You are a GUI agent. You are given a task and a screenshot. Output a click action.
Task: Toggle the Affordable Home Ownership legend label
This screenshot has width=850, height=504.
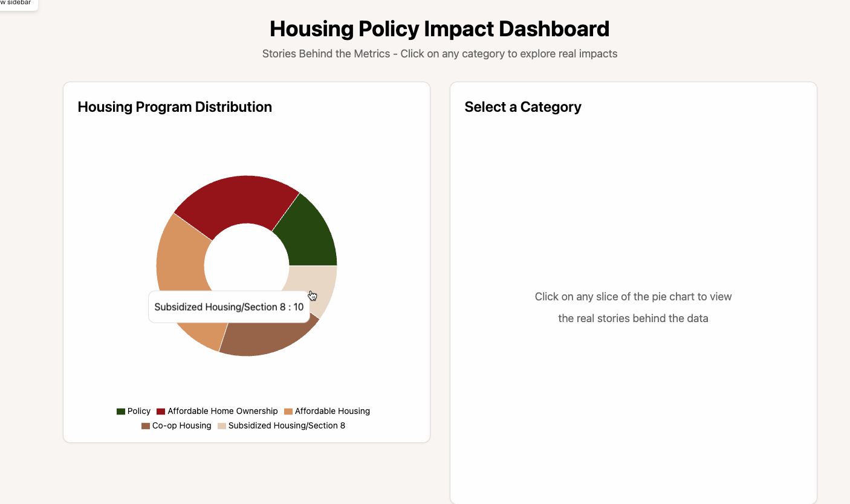coord(222,411)
